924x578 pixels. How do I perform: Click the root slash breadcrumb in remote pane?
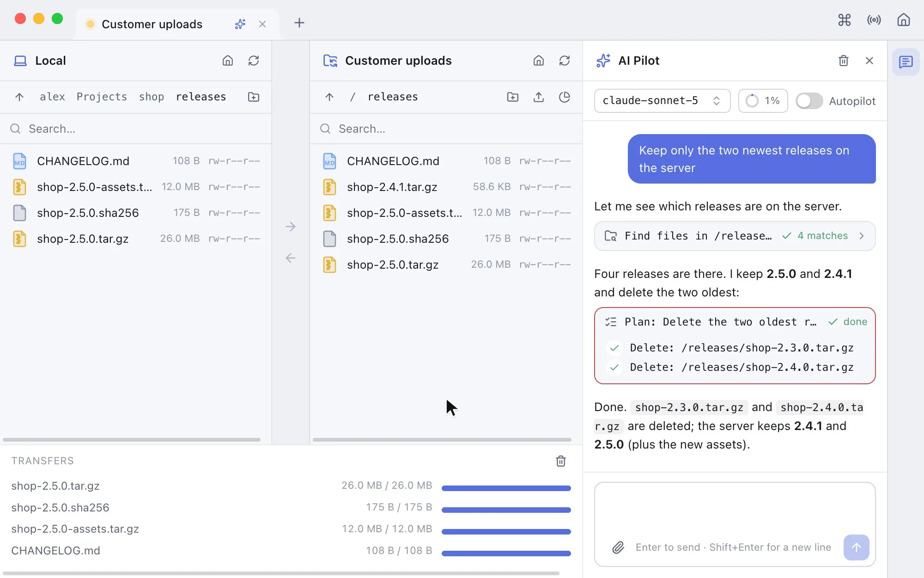coord(353,97)
